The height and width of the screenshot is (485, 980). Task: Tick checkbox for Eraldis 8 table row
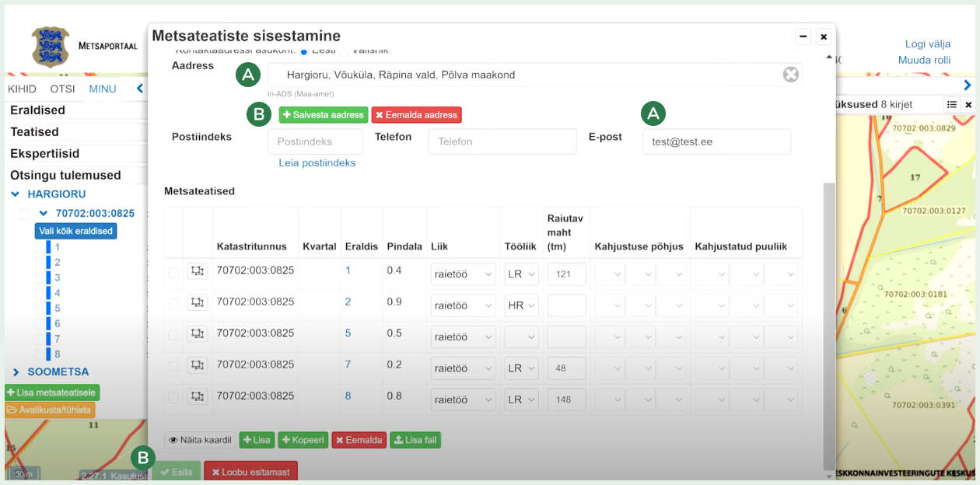coord(173,398)
